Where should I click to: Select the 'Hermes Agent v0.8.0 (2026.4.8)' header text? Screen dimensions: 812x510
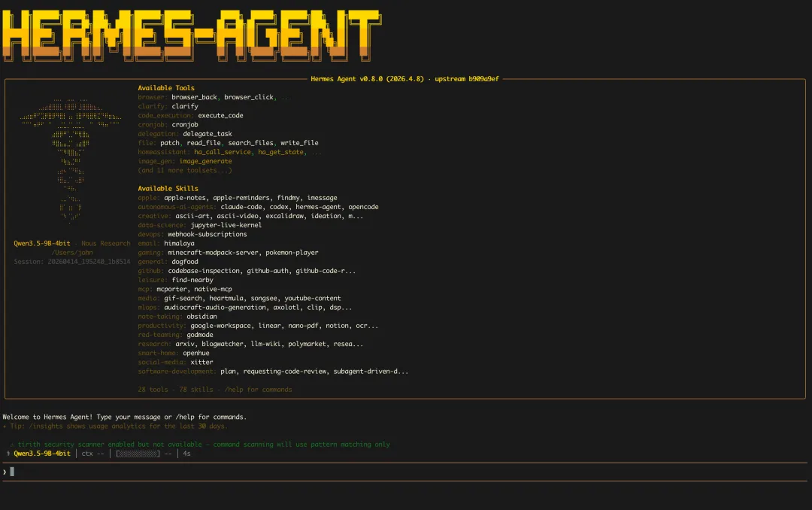tap(367, 79)
